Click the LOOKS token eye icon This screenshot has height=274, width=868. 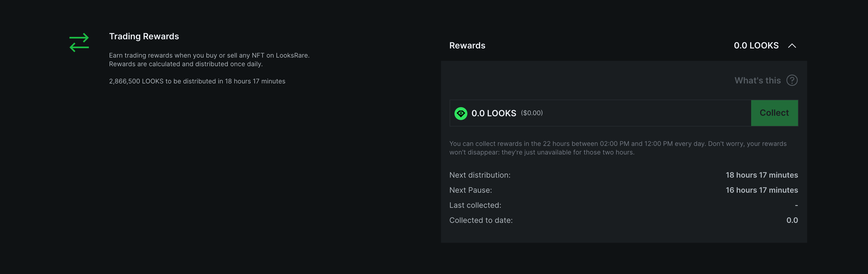461,113
